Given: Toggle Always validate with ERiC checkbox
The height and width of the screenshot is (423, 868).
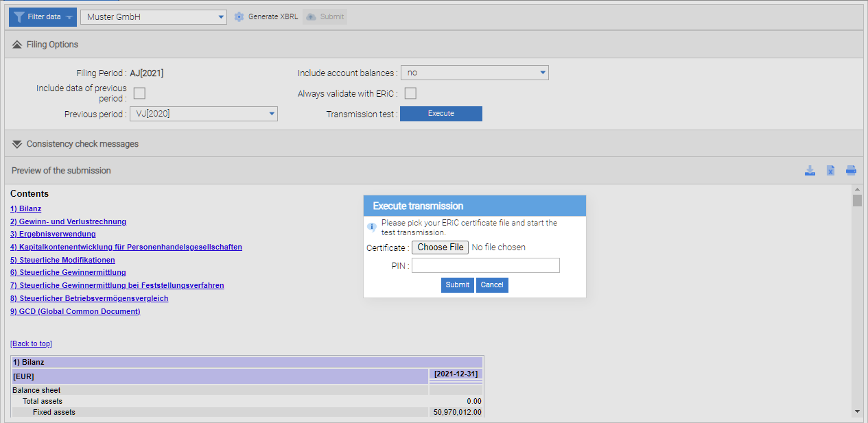Looking at the screenshot, I should click(x=410, y=93).
